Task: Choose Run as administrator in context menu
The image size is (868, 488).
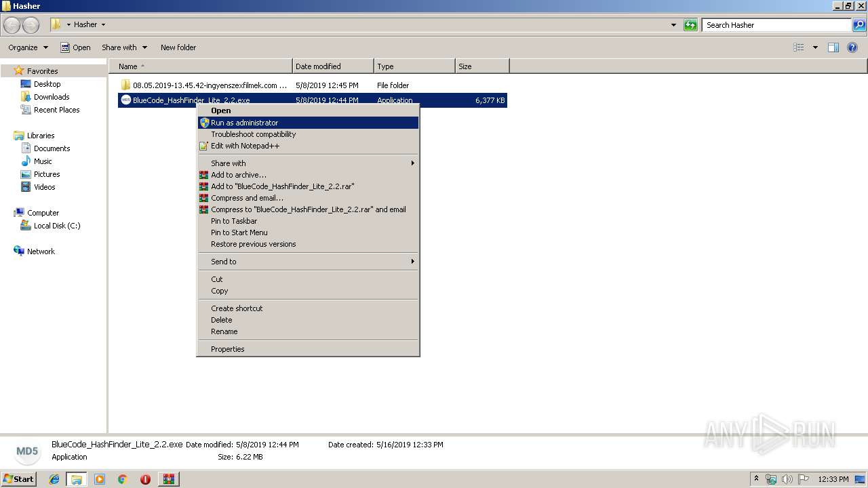Action: coord(308,123)
